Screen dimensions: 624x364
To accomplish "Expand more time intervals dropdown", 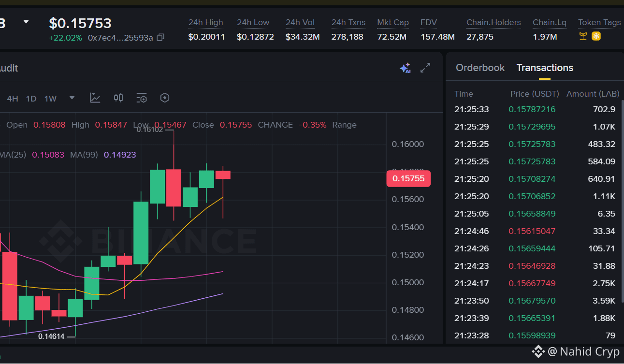I will point(72,98).
